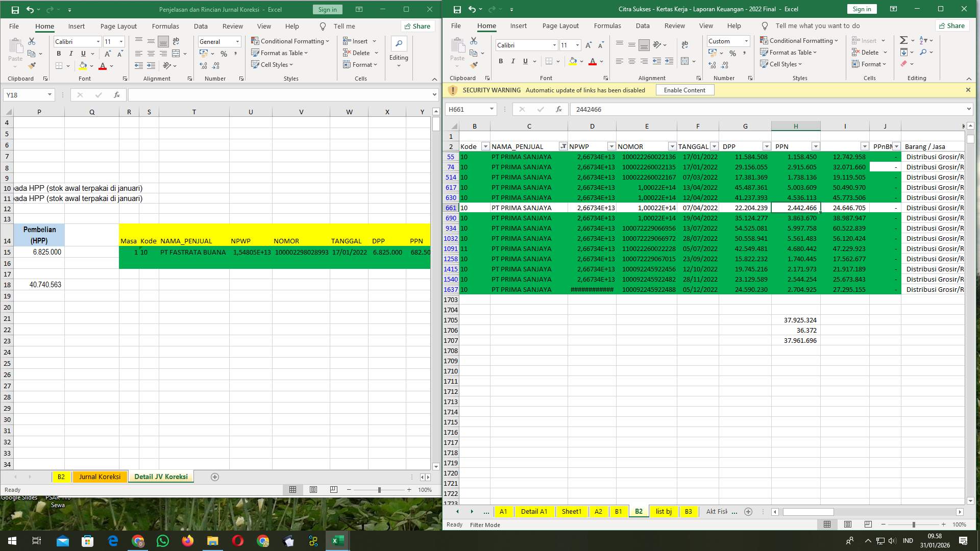Click Conditional Formatting in the Styles group

(x=799, y=40)
